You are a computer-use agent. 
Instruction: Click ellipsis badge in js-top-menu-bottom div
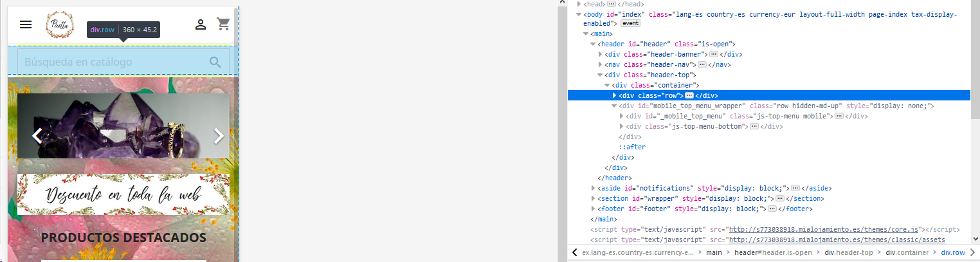(x=755, y=126)
